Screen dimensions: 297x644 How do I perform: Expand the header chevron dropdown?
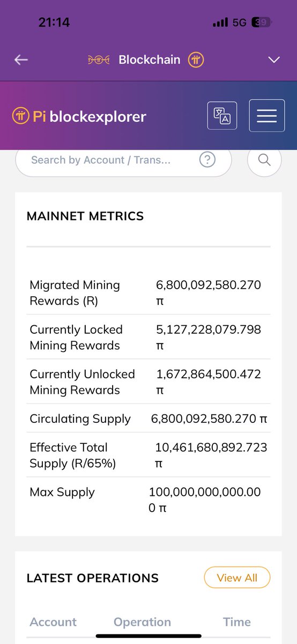pyautogui.click(x=274, y=60)
